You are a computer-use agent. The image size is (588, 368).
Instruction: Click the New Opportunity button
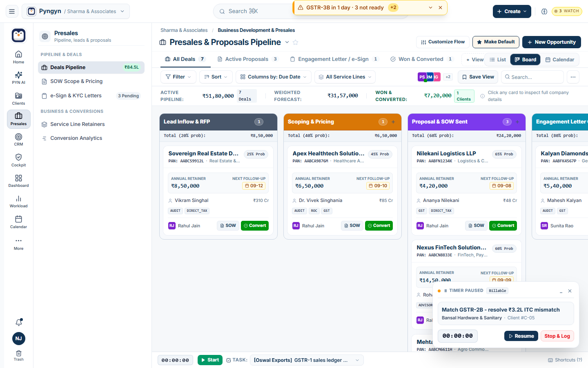point(551,42)
